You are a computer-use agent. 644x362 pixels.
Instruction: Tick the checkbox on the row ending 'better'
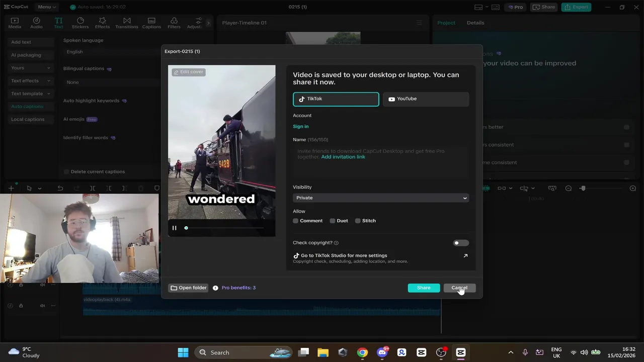coord(626,127)
